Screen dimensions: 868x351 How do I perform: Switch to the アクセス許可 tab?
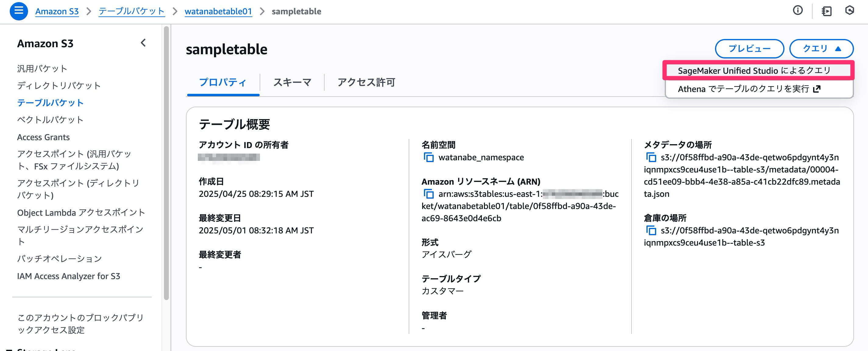(366, 82)
